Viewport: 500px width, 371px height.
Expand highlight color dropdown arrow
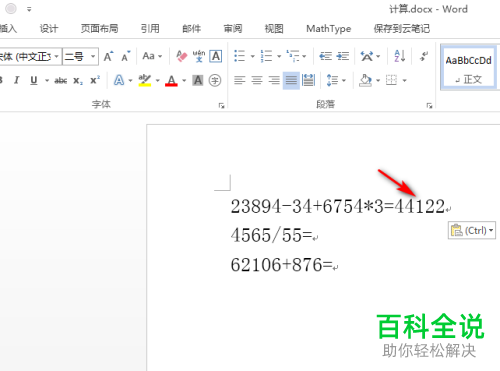pyautogui.click(x=157, y=80)
